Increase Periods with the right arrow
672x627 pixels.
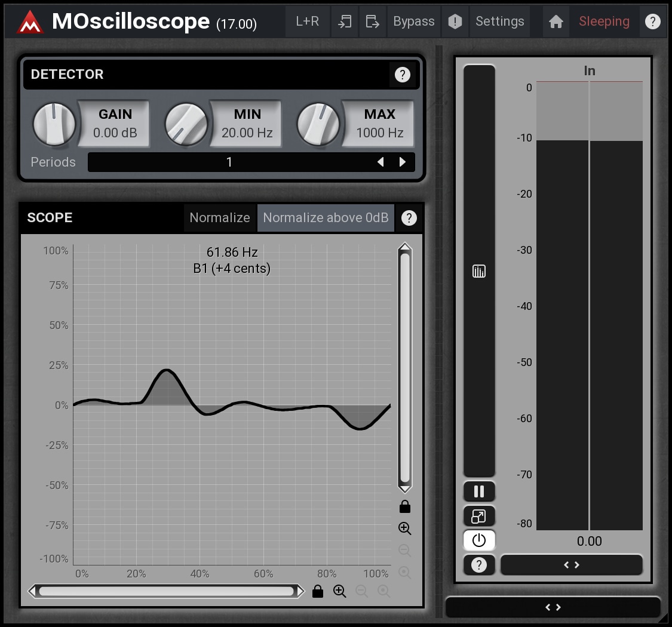(x=403, y=162)
